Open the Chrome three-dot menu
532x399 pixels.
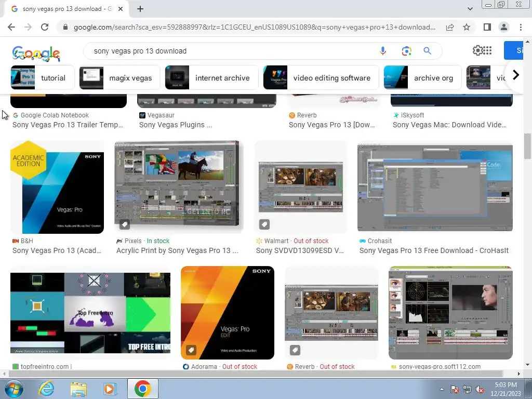click(x=521, y=27)
